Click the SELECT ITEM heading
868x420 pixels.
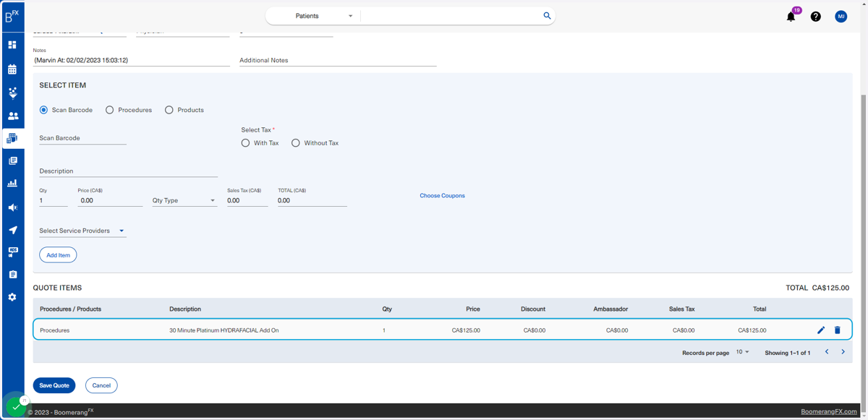point(63,85)
